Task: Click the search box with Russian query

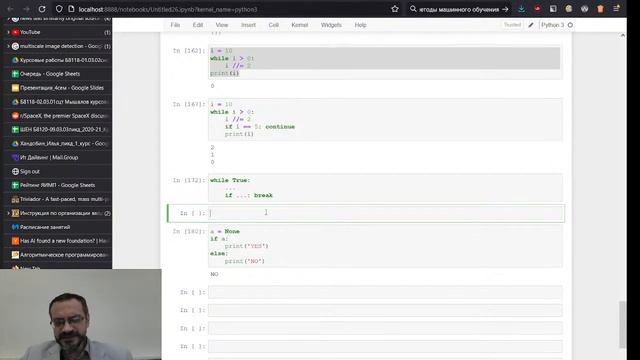Action: 459,9
